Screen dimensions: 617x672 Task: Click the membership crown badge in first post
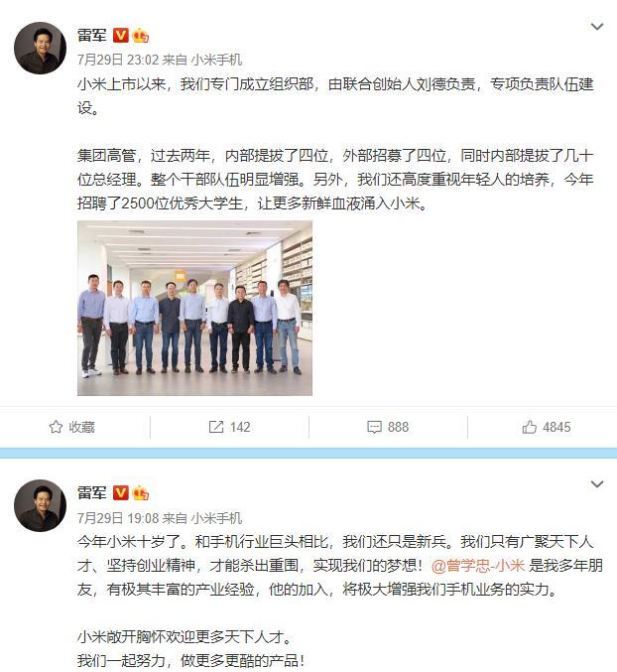coord(141,35)
